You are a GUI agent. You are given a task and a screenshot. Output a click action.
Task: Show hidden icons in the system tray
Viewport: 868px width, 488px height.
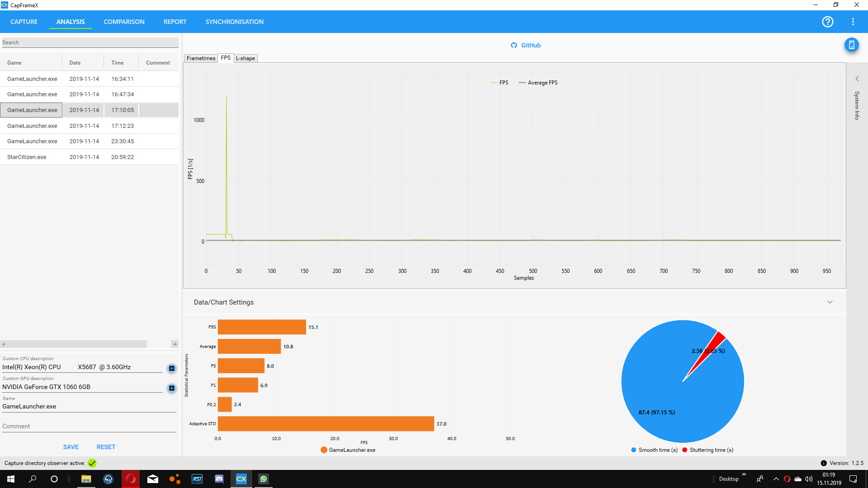point(777,479)
